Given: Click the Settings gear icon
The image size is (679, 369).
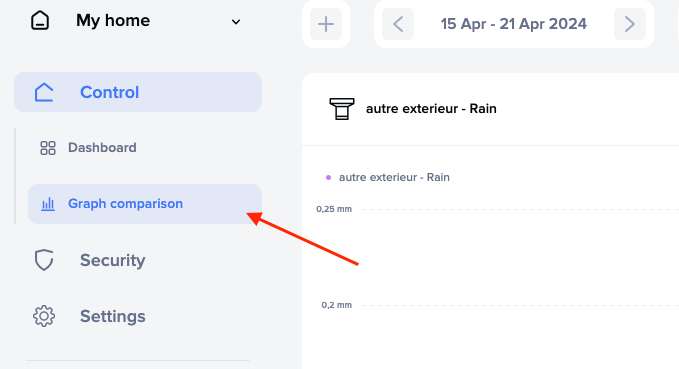Looking at the screenshot, I should tap(44, 316).
